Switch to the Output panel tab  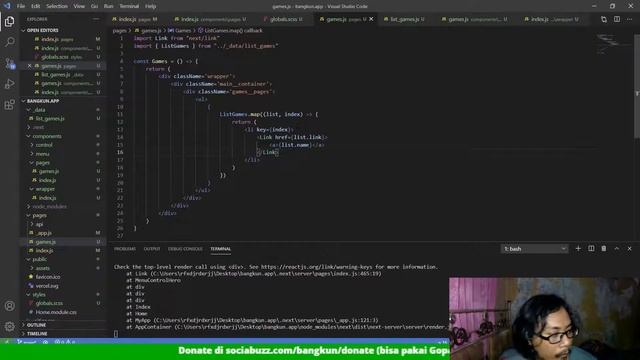coord(152,249)
